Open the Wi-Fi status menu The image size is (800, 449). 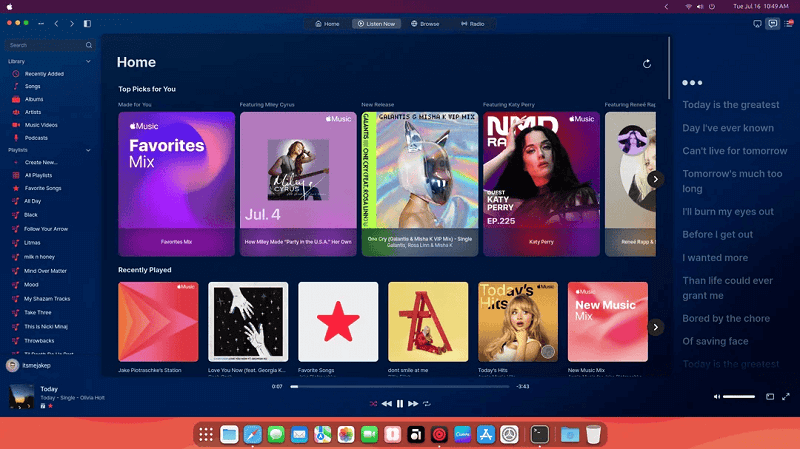tap(688, 7)
